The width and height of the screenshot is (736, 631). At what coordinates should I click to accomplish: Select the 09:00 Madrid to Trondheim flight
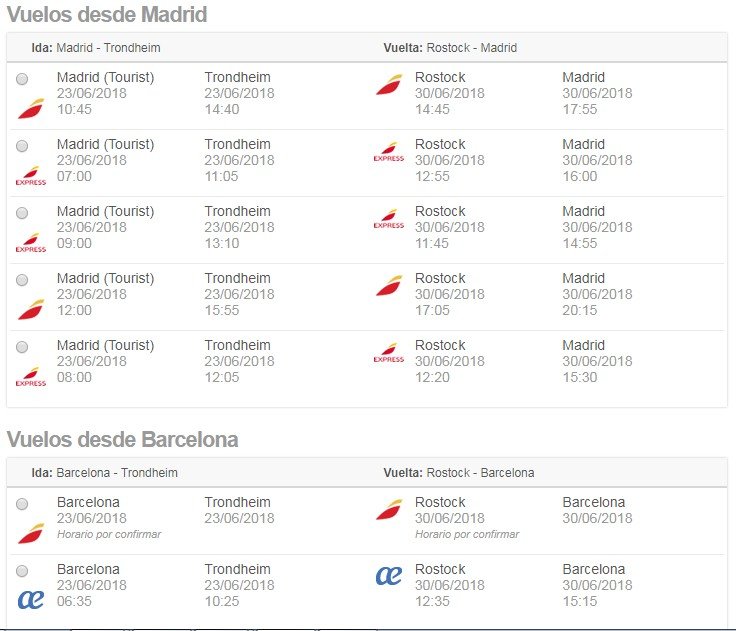[22, 213]
